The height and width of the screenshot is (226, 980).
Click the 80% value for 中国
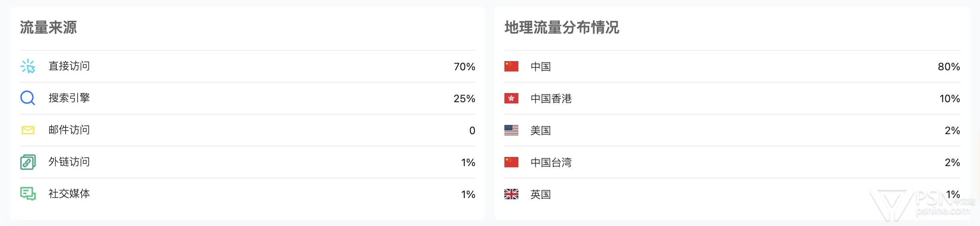click(949, 67)
